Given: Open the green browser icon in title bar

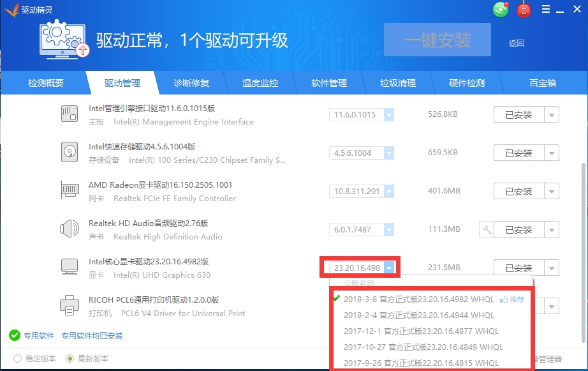Looking at the screenshot, I should [501, 10].
